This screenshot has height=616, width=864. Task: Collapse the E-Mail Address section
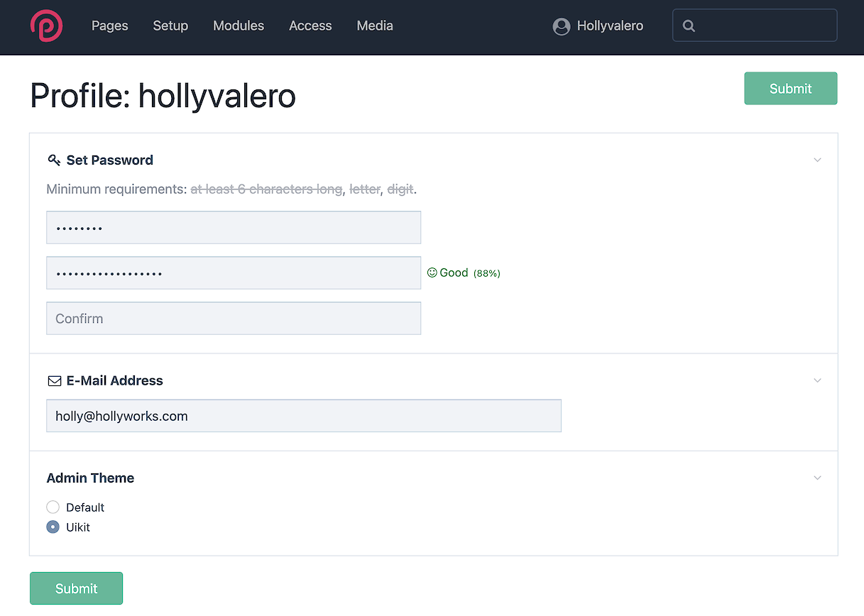817,381
